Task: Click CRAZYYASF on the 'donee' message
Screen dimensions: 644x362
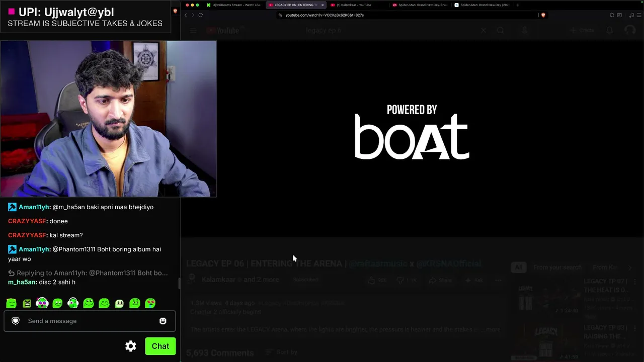Action: (27, 221)
